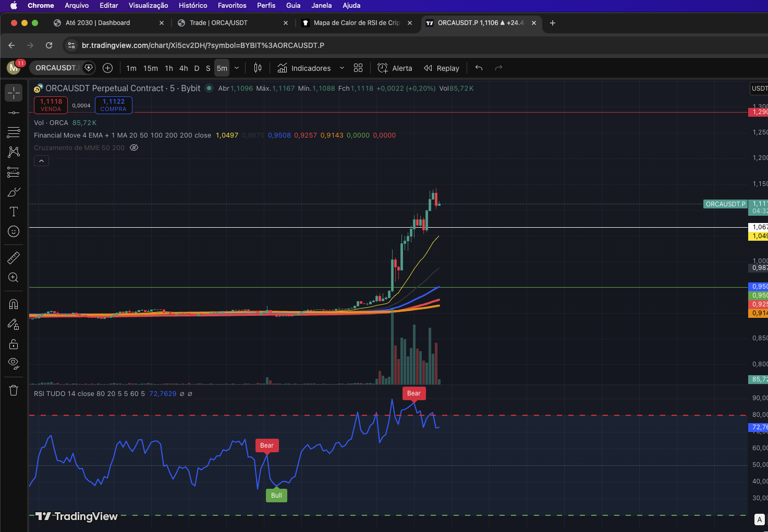This screenshot has height=532, width=768.
Task: Click the Alerta button
Action: coord(395,68)
